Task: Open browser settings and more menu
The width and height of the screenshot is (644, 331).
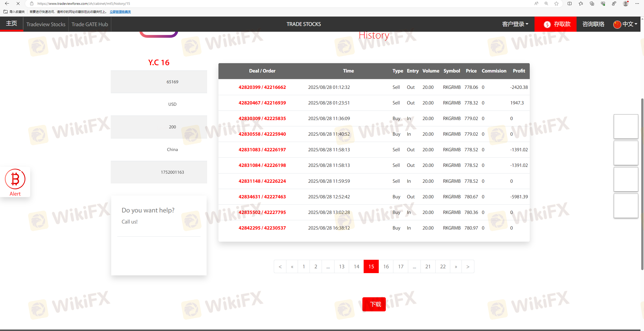Action: (637, 4)
